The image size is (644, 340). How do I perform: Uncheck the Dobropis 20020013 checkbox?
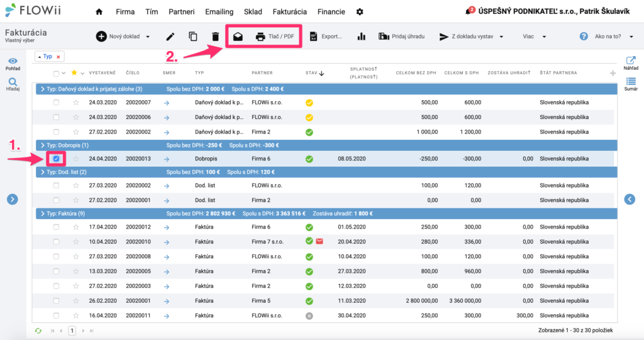coord(56,159)
